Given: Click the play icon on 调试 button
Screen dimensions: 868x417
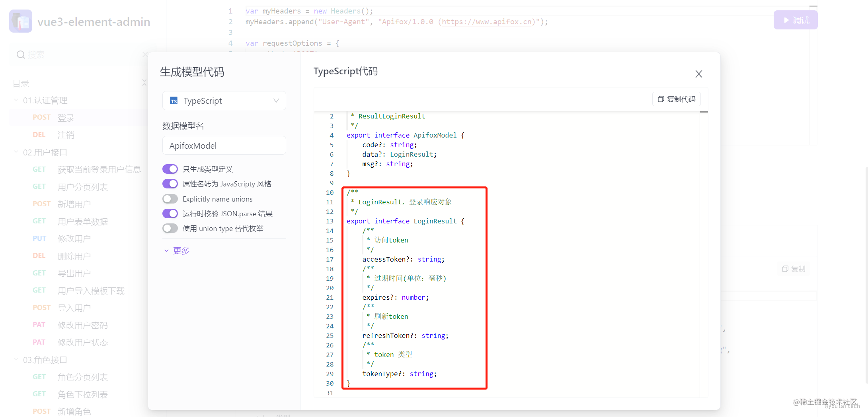Looking at the screenshot, I should click(786, 20).
